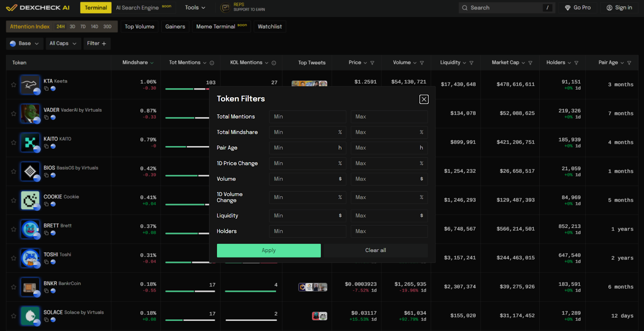The height and width of the screenshot is (331, 644).
Task: Open Tot Mentions info icon
Action: click(x=212, y=63)
